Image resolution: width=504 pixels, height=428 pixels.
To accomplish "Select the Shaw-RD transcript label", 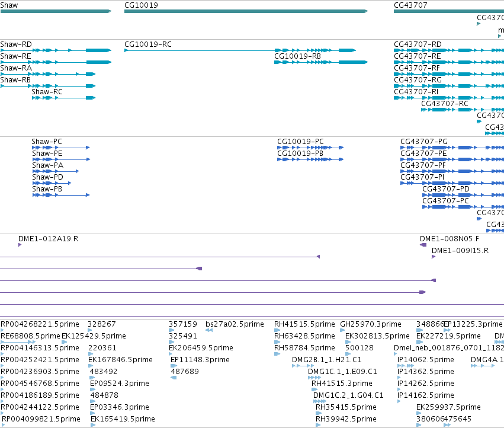I will (x=16, y=44).
